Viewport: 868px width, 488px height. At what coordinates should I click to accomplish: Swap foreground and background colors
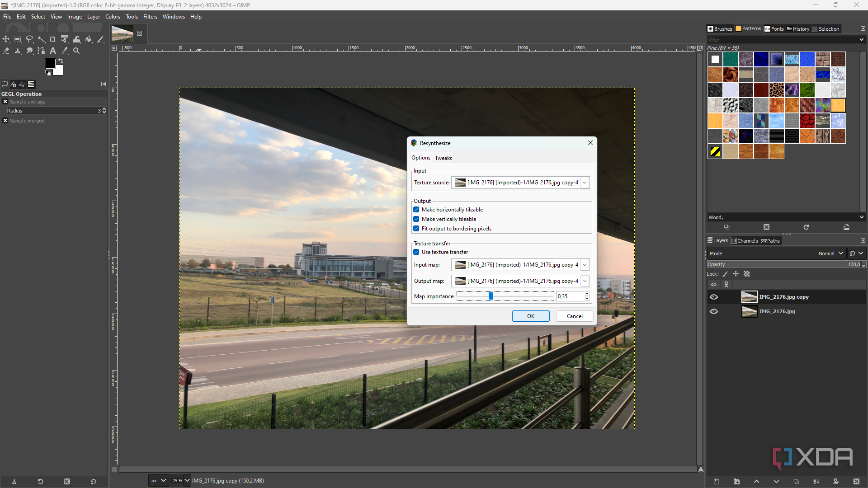coord(61,61)
